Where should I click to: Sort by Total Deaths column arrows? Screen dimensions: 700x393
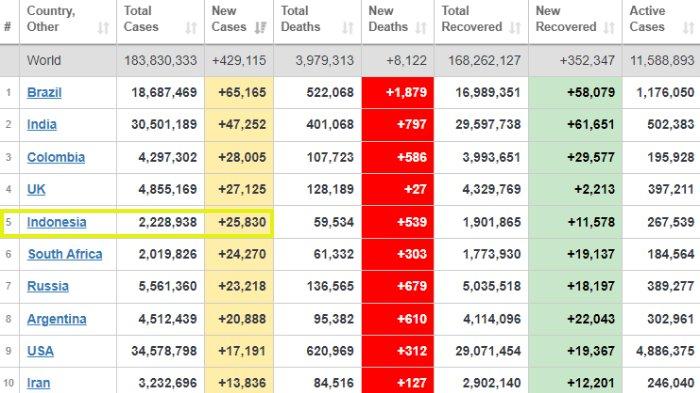click(348, 28)
